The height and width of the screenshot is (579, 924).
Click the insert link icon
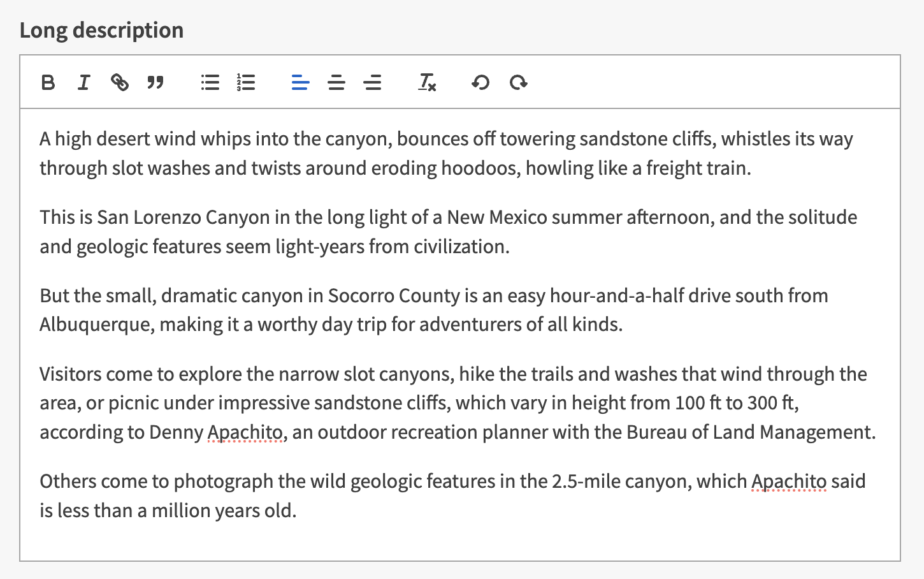[x=120, y=82]
